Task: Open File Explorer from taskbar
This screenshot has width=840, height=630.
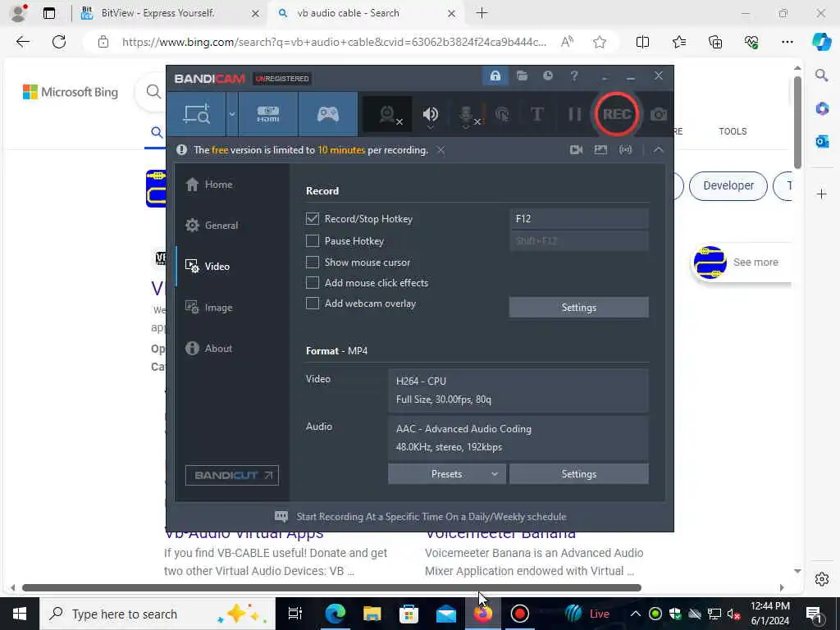Action: [372, 614]
